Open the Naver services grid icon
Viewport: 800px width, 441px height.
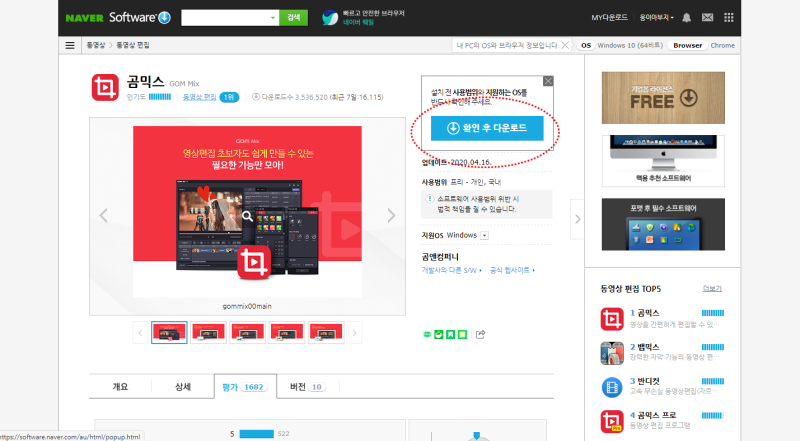click(729, 18)
